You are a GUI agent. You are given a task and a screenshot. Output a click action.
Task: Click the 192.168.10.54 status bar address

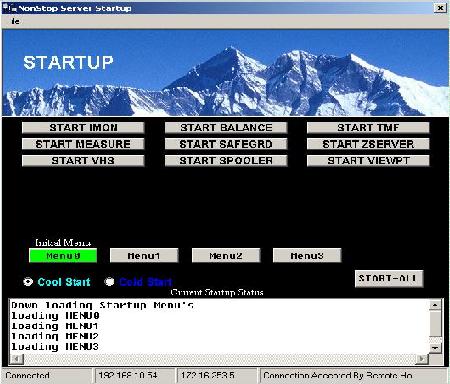(135, 376)
